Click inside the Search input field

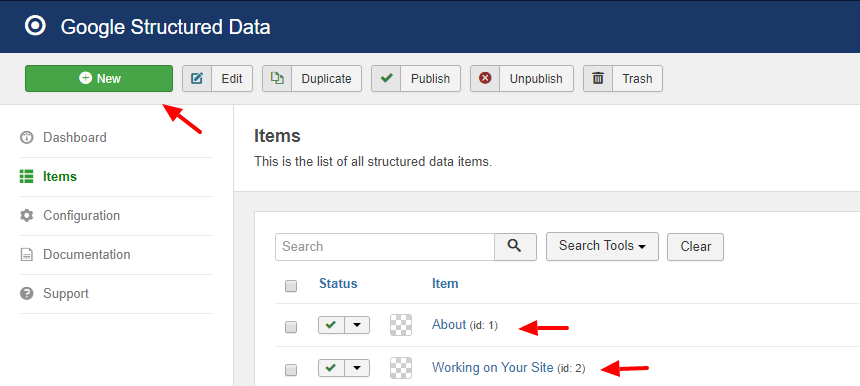tap(385, 246)
